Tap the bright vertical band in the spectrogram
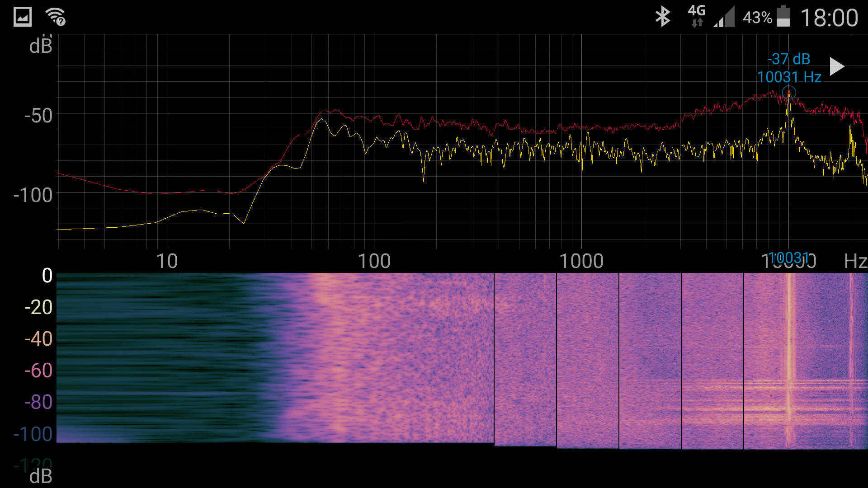 pyautogui.click(x=789, y=361)
